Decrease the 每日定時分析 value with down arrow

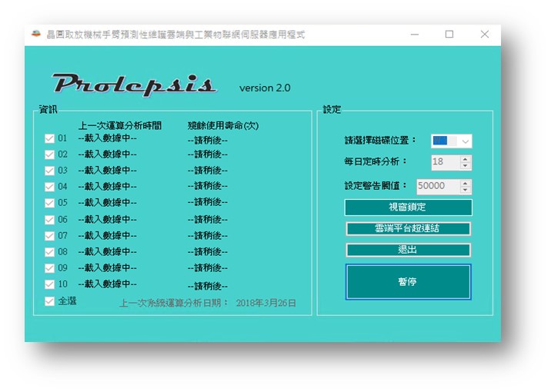point(466,166)
